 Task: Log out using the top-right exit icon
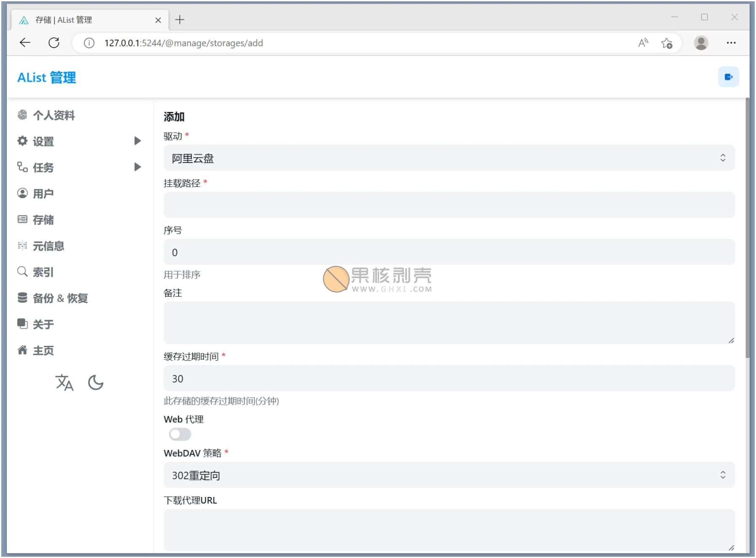click(728, 77)
